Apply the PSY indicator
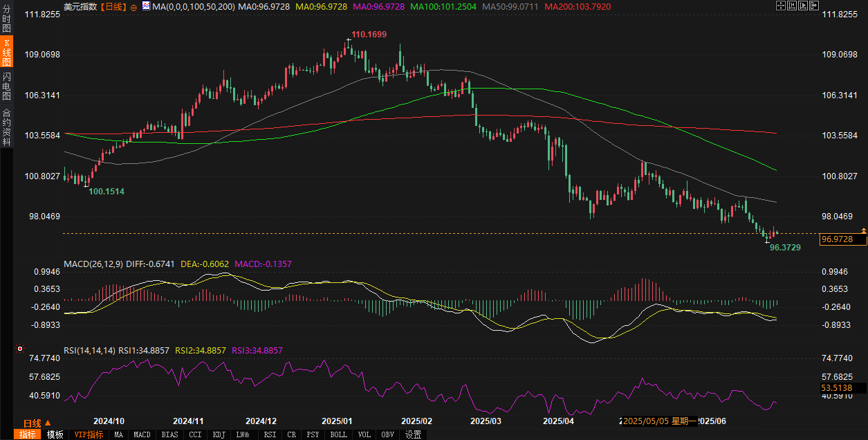 click(313, 434)
